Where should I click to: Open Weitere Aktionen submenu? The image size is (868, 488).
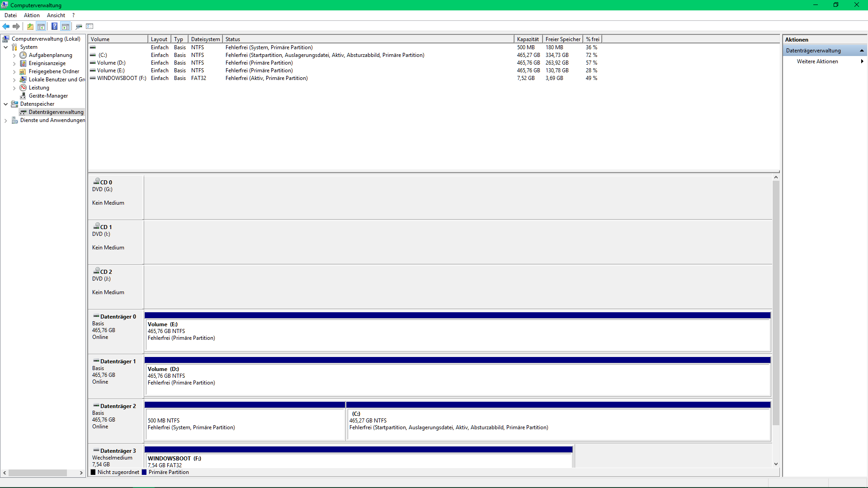coord(817,61)
